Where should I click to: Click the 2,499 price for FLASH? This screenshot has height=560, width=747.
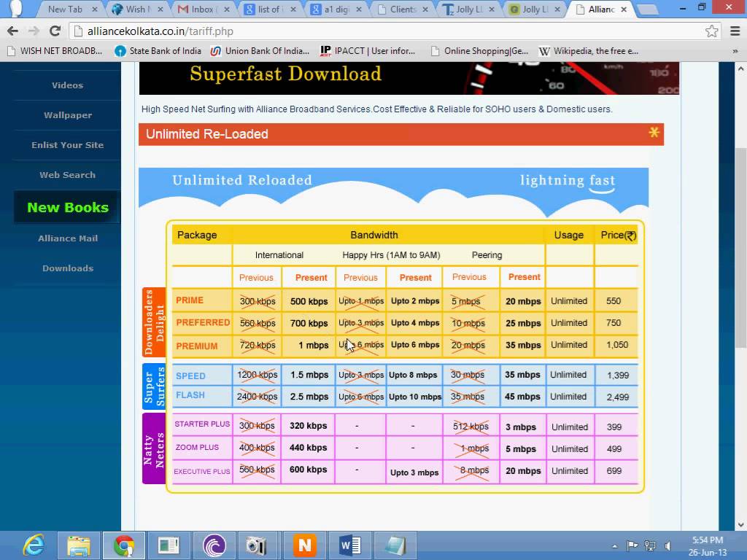coord(618,397)
